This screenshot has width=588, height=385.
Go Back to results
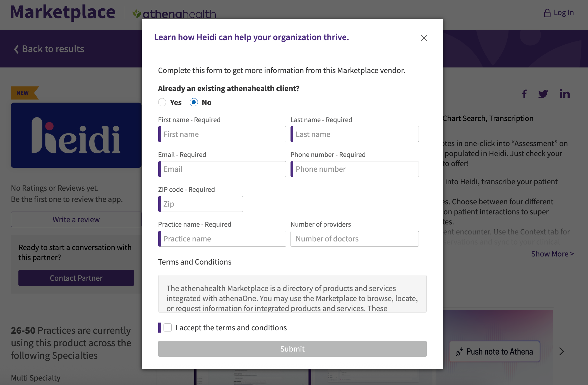pyautogui.click(x=49, y=49)
